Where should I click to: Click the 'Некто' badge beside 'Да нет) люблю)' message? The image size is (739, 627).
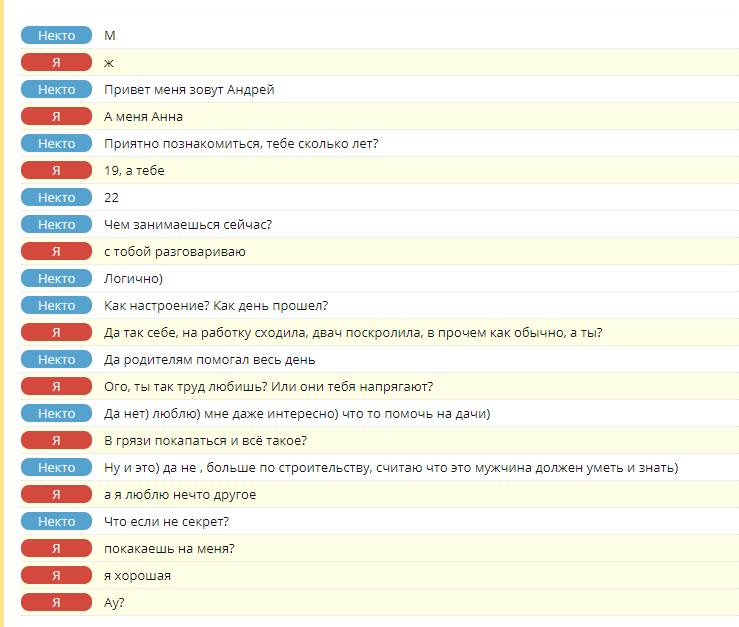pyautogui.click(x=57, y=414)
